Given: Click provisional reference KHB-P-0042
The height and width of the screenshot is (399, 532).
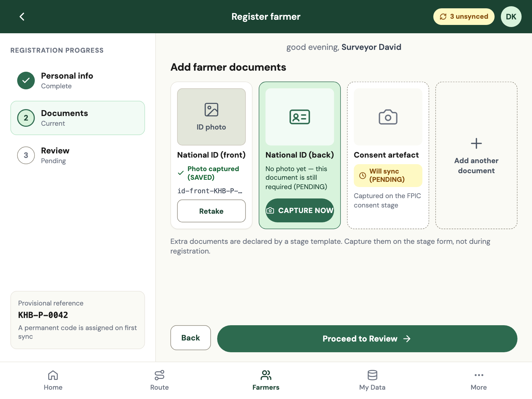Looking at the screenshot, I should click(x=43, y=315).
